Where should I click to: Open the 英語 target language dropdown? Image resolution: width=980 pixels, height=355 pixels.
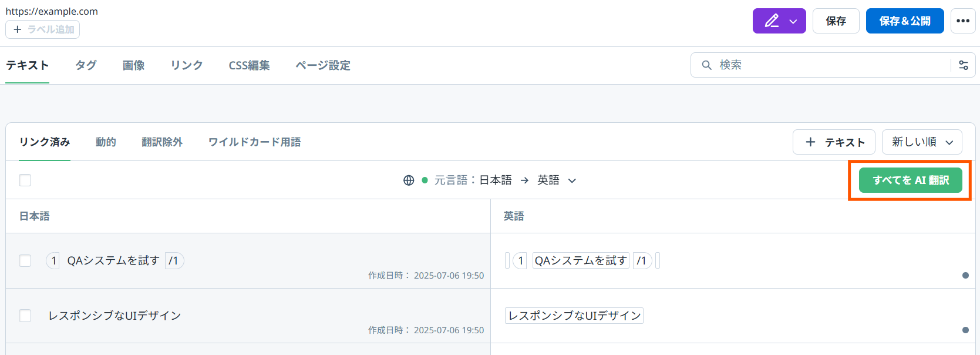[556, 180]
